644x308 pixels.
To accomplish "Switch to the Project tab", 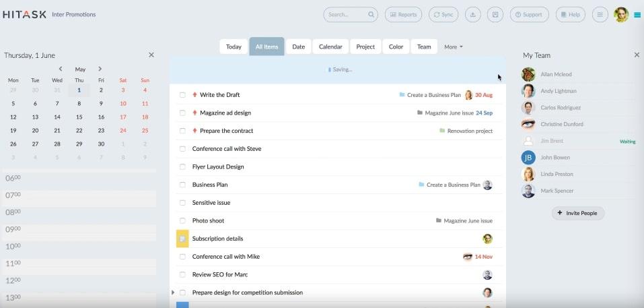I will tap(365, 47).
